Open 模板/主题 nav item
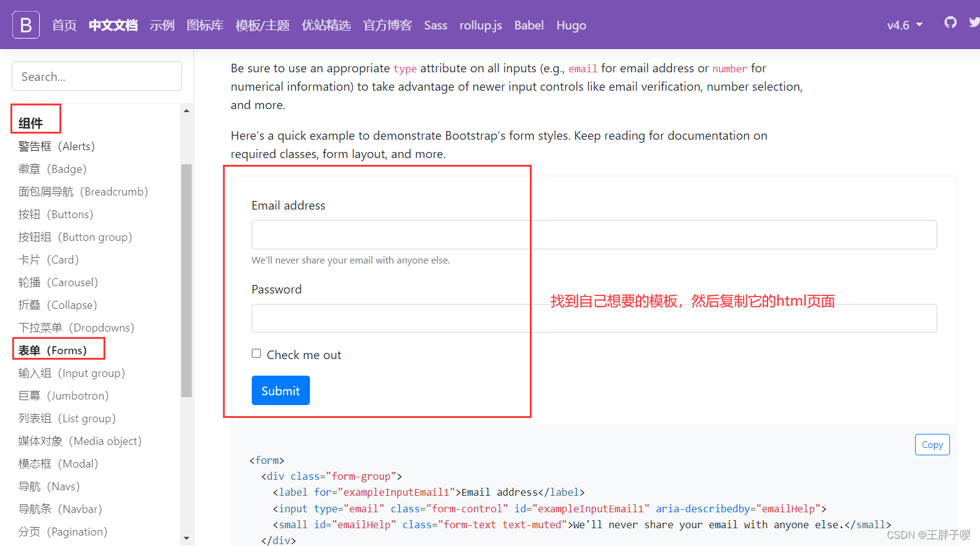Image resolution: width=980 pixels, height=546 pixels. [x=263, y=25]
